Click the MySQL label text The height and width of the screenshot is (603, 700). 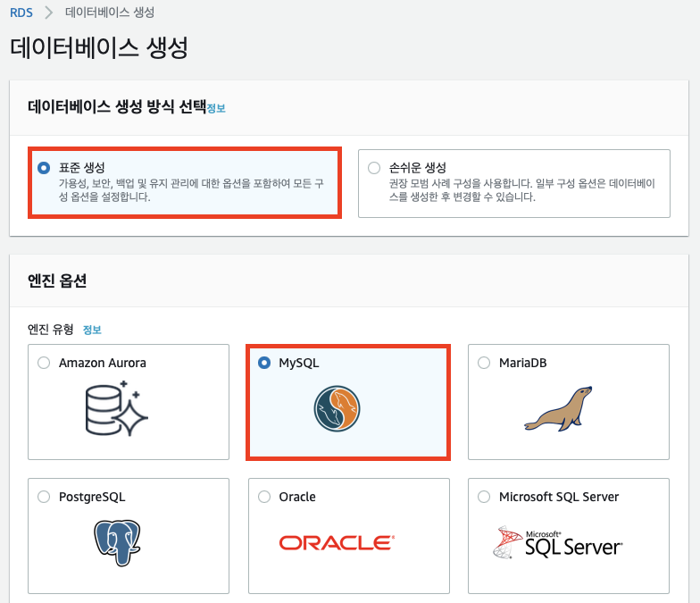click(x=298, y=363)
